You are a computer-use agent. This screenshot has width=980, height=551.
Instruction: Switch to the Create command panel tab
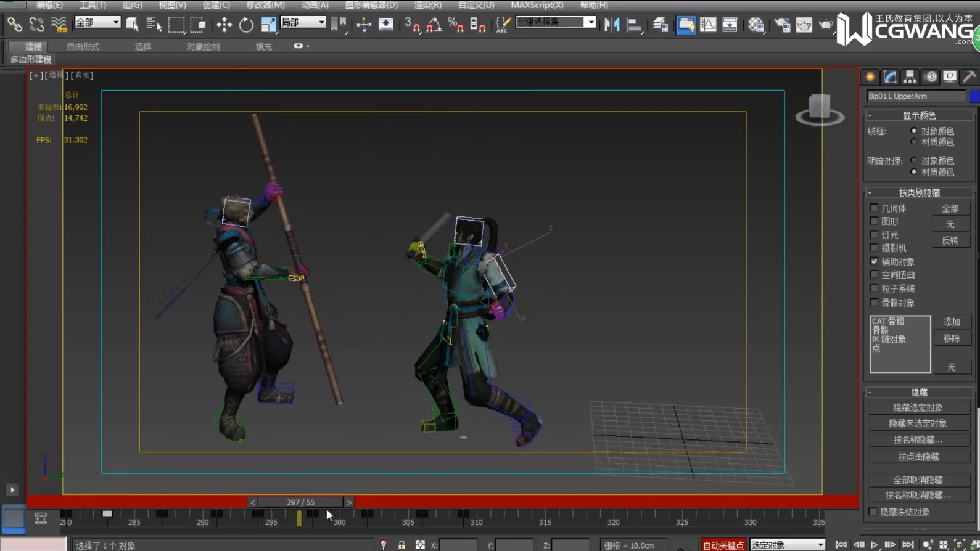coord(870,77)
